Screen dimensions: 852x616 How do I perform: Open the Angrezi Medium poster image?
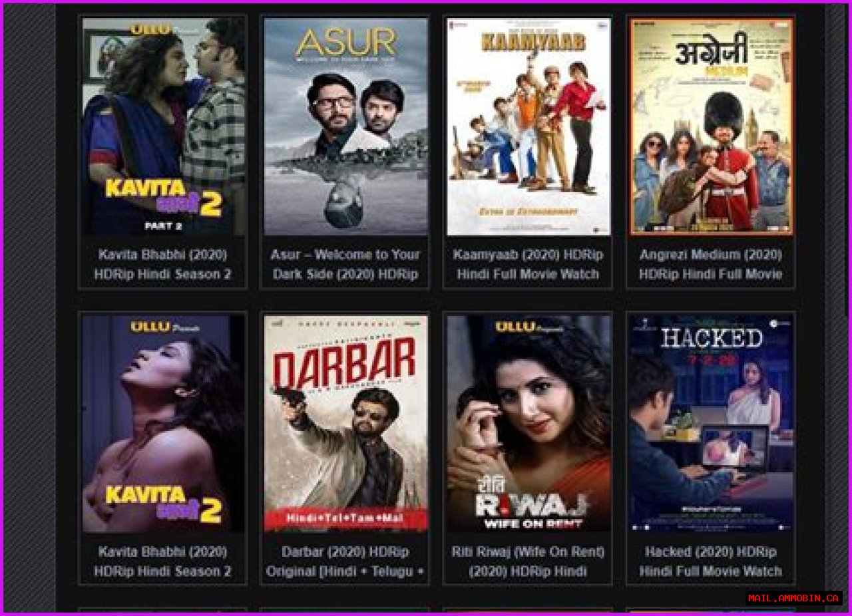click(711, 126)
